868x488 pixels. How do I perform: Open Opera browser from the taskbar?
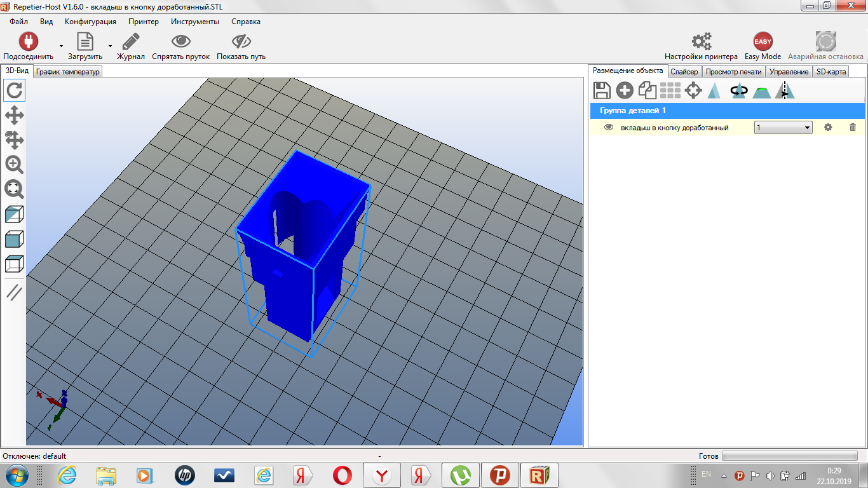(342, 475)
